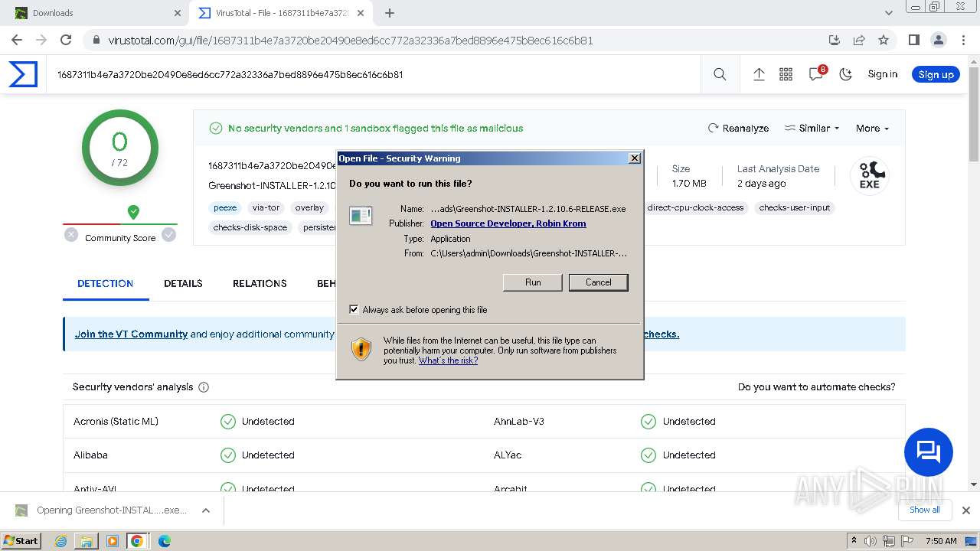Click Cancel in the Security Warning dialog
This screenshot has width=980, height=551.
point(599,282)
